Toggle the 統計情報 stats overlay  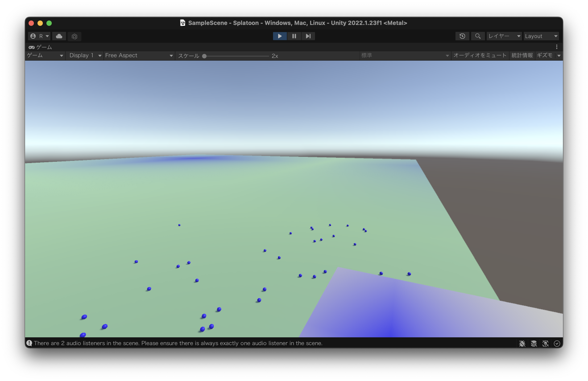click(x=522, y=55)
